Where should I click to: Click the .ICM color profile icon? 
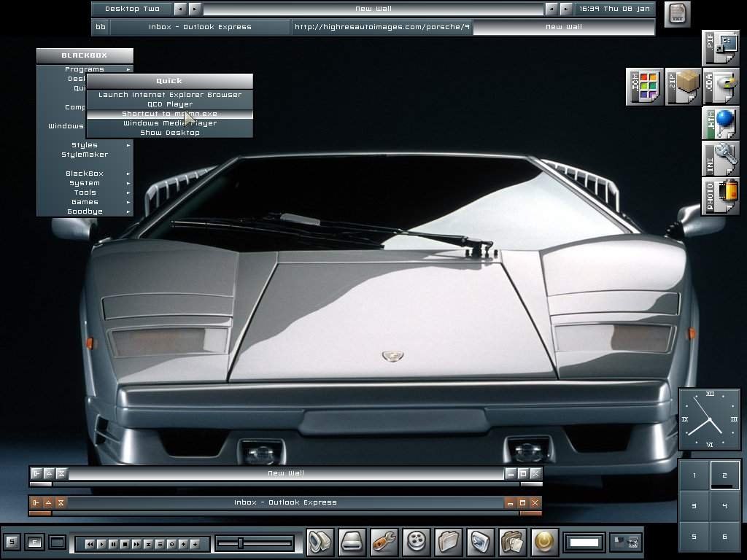coord(644,87)
